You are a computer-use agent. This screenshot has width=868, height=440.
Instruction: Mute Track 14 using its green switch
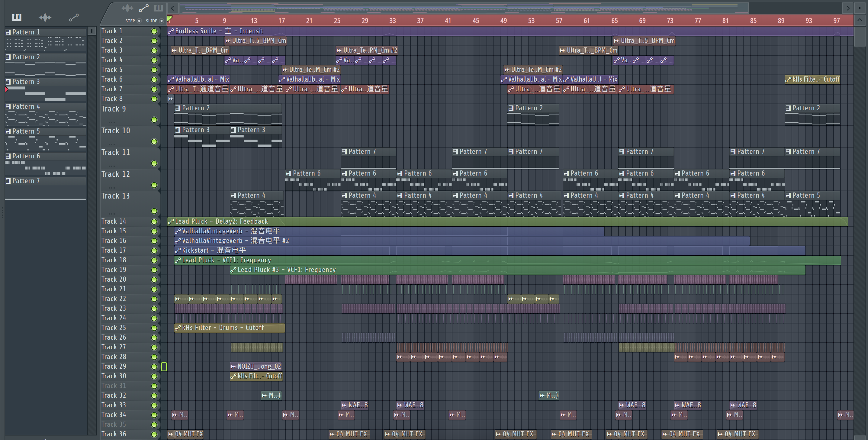point(154,222)
